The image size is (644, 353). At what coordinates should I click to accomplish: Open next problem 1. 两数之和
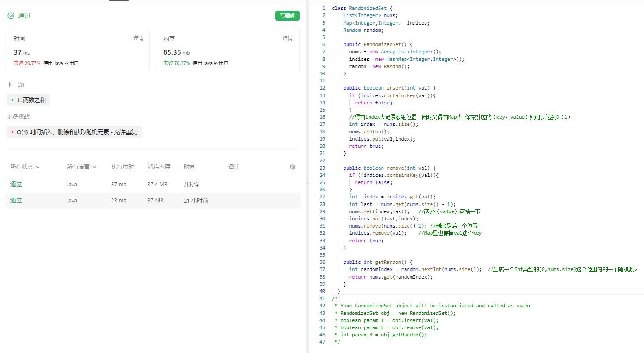[28, 100]
